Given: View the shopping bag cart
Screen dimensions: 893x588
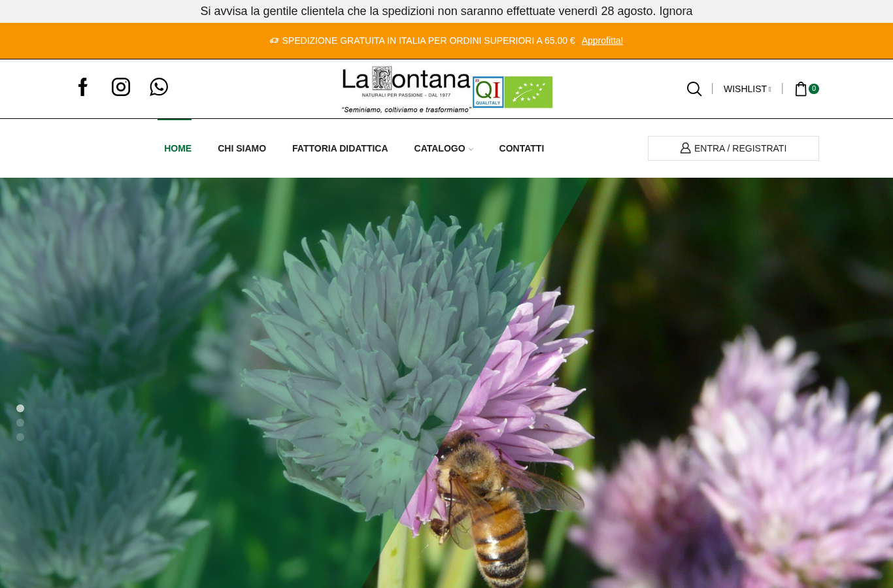Looking at the screenshot, I should tap(801, 89).
